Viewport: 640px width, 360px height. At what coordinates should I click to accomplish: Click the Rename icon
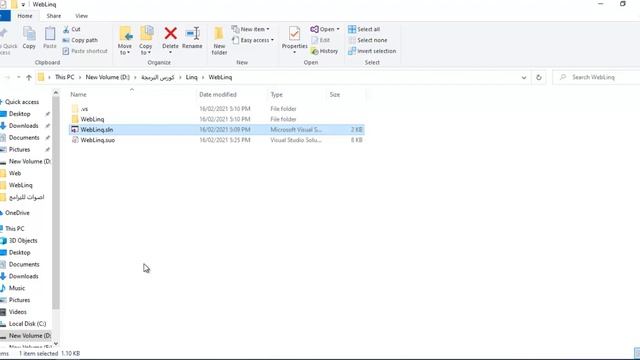pos(192,34)
